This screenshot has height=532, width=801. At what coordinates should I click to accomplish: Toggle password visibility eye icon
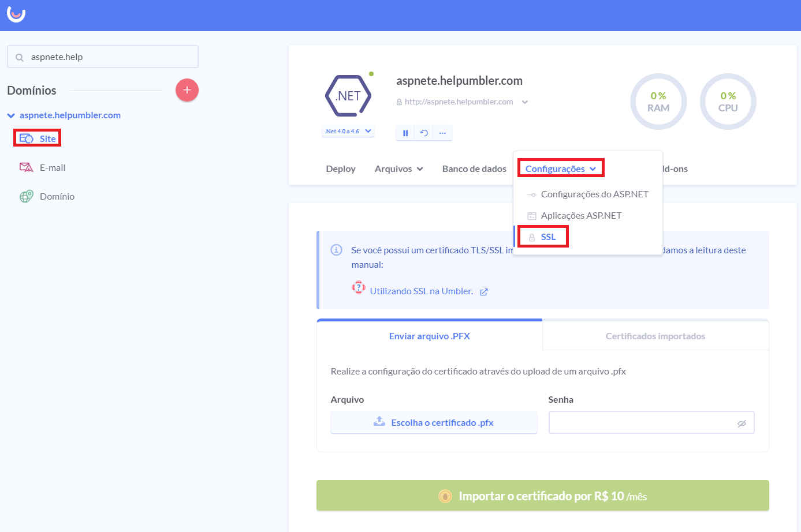[x=742, y=423]
